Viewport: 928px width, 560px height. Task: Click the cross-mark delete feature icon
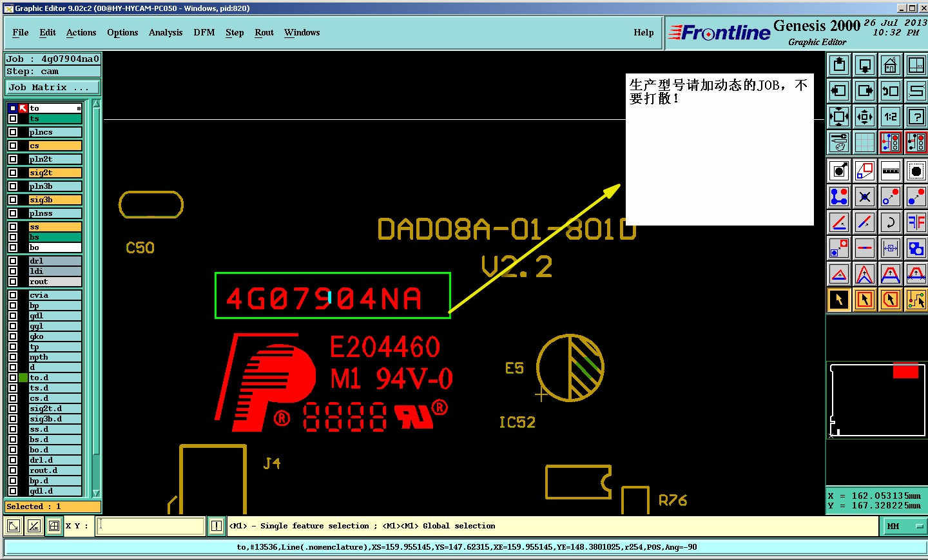[x=865, y=197]
